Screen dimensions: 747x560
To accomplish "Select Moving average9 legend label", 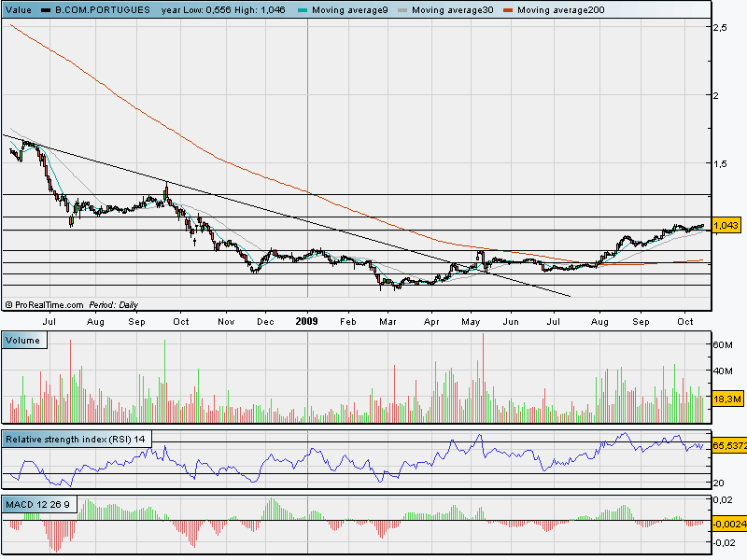I will click(349, 10).
